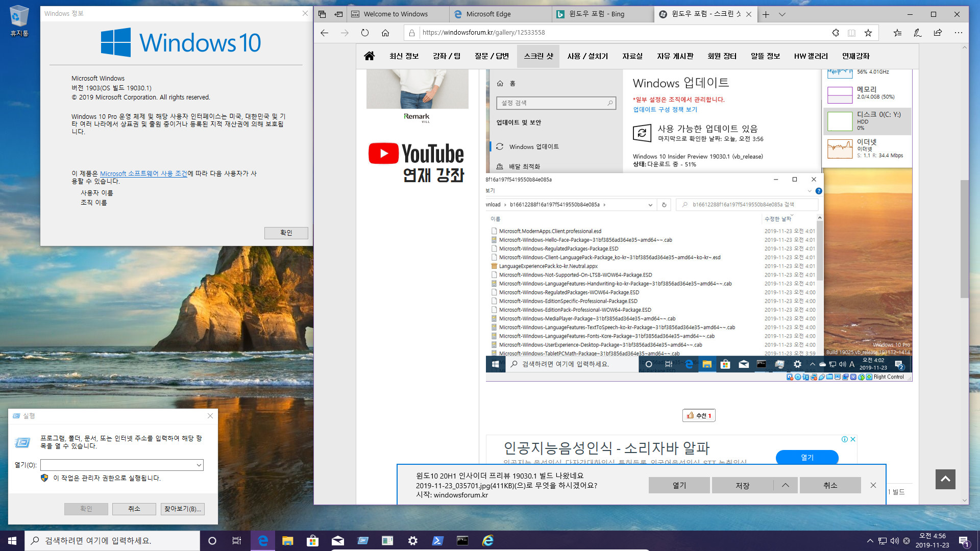Open File Explorer from taskbar
Viewport: 980px width, 551px height.
288,541
